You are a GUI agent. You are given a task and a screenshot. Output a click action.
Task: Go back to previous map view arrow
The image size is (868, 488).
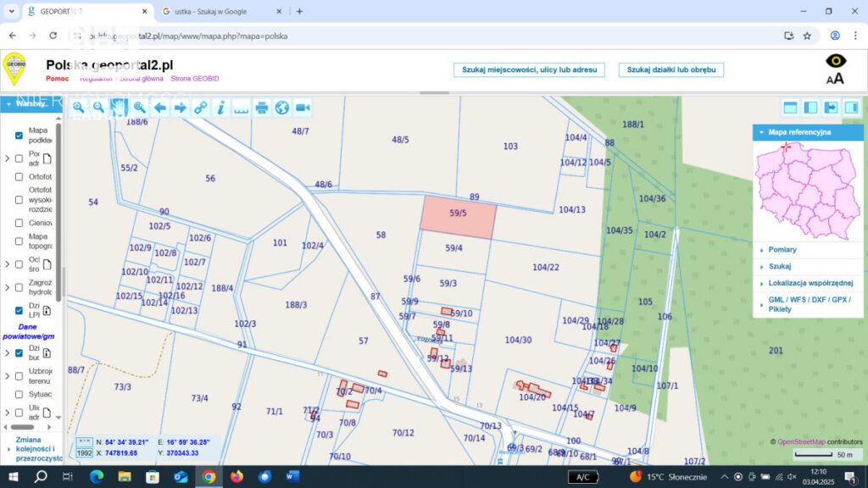click(160, 108)
